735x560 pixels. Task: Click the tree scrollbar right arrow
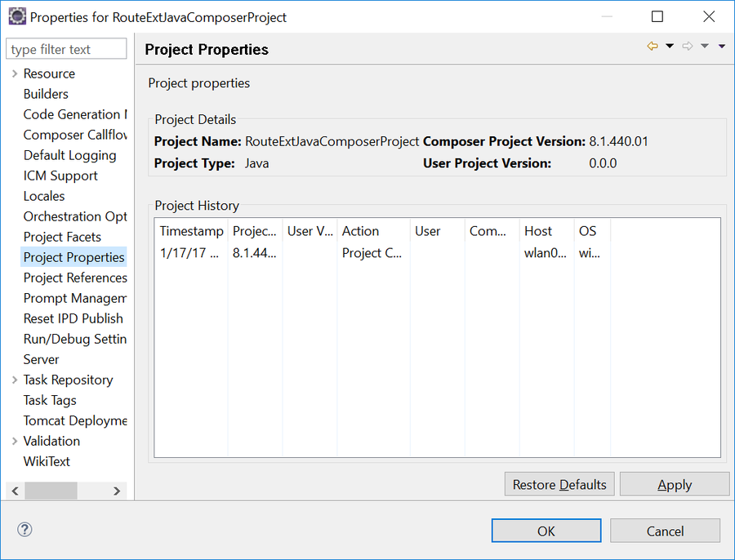pos(117,491)
